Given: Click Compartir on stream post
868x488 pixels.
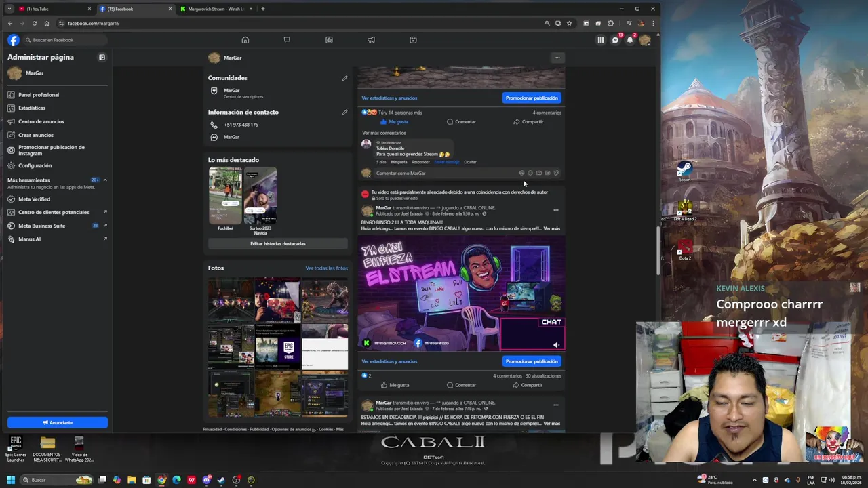Looking at the screenshot, I should click(x=528, y=385).
